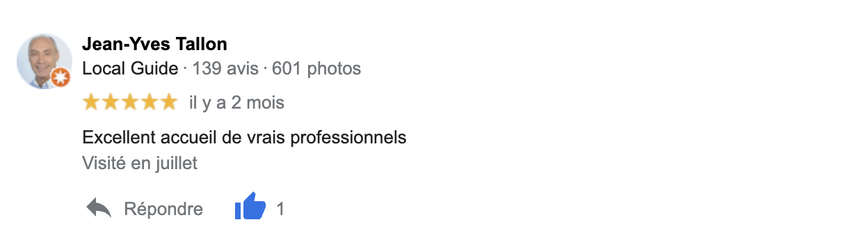The image size is (868, 252).
Task: Click the second gold star of the rating
Action: tap(111, 103)
